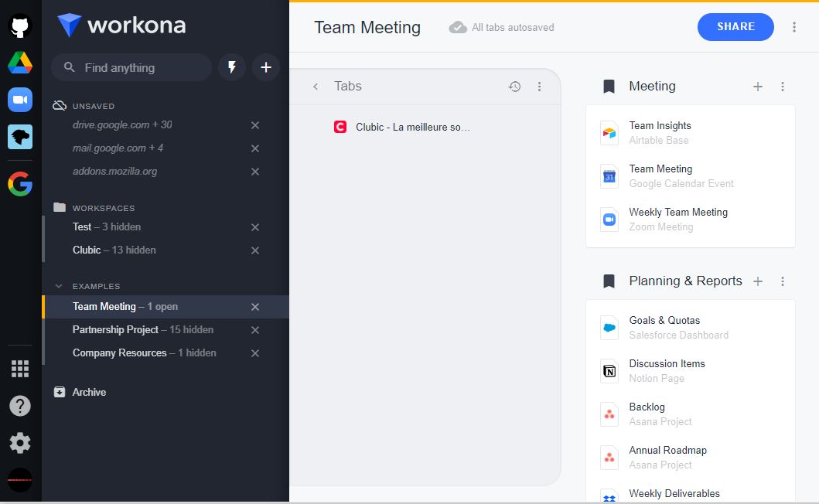Open Discussion Items Notion Page
Screen dimensions: 819x504
[x=691, y=371]
